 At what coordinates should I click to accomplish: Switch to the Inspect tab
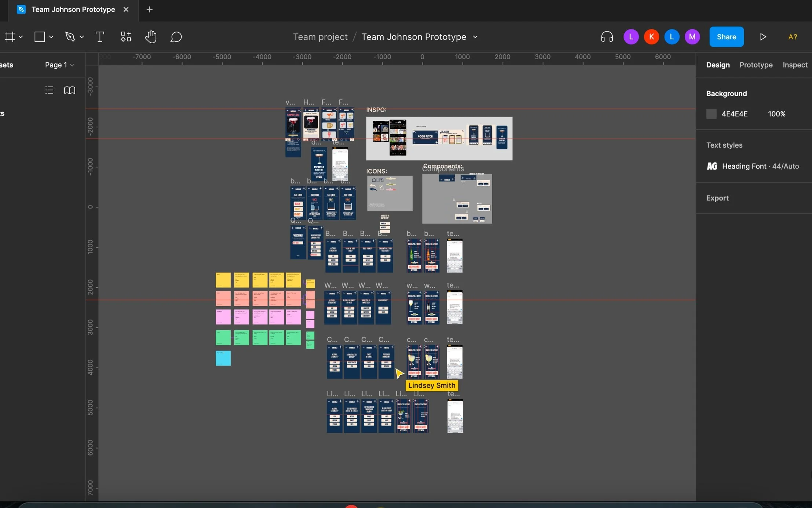pos(795,65)
